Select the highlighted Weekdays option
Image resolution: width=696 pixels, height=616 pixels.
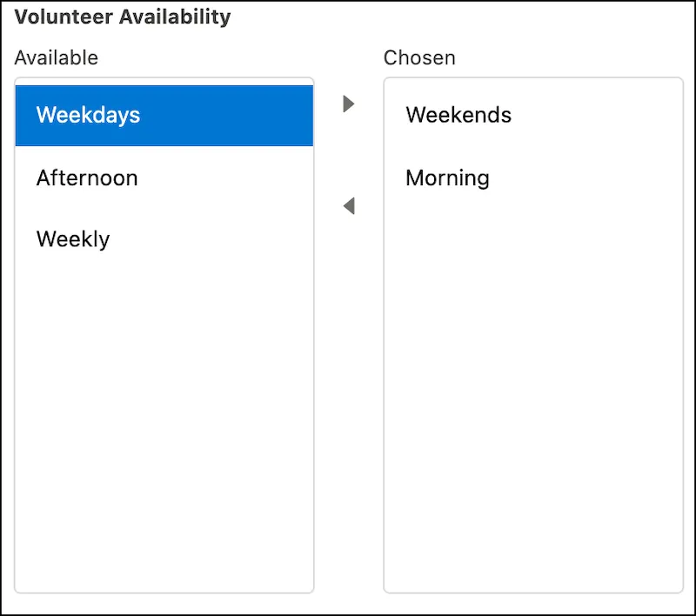tap(164, 116)
